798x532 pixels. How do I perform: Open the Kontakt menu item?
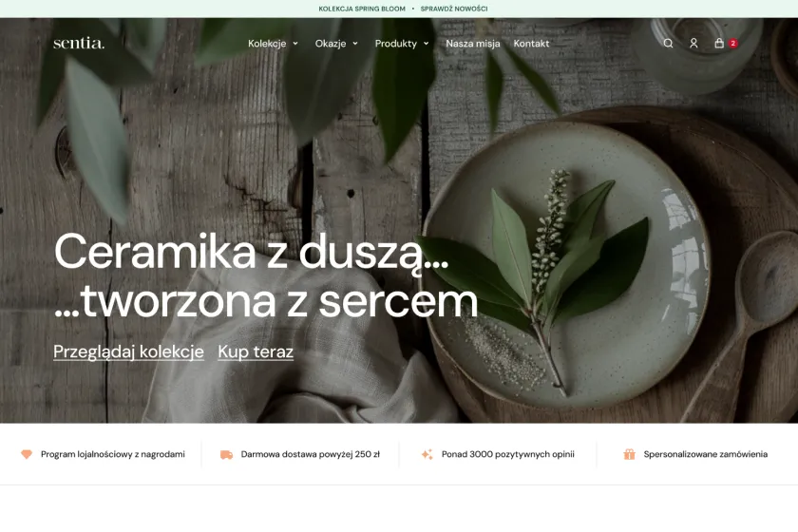pyautogui.click(x=531, y=44)
